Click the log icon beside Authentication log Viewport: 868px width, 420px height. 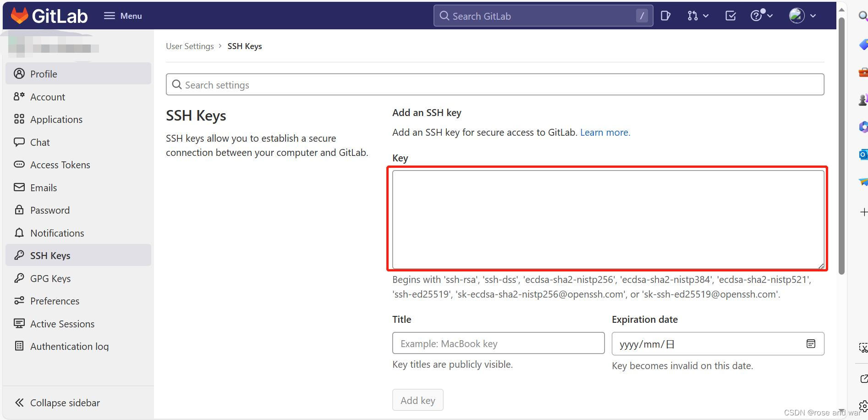tap(19, 346)
